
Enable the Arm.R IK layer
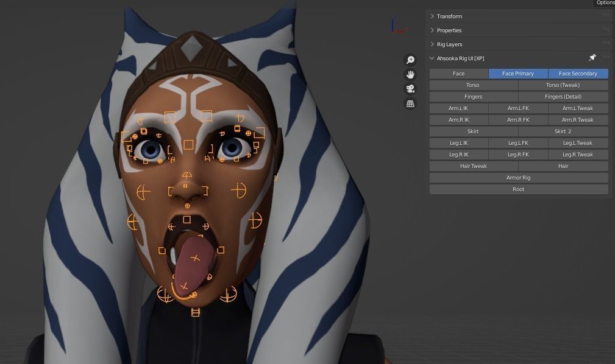459,119
